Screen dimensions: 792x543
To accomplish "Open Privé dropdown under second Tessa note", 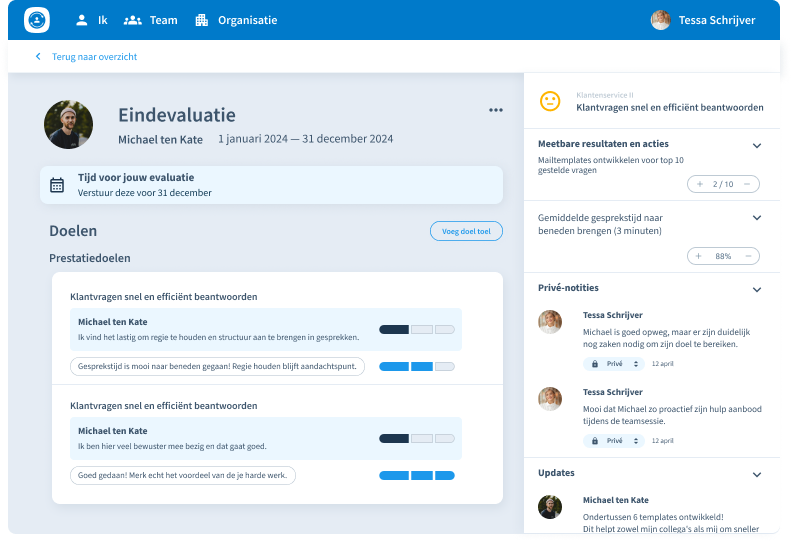I will pyautogui.click(x=614, y=441).
